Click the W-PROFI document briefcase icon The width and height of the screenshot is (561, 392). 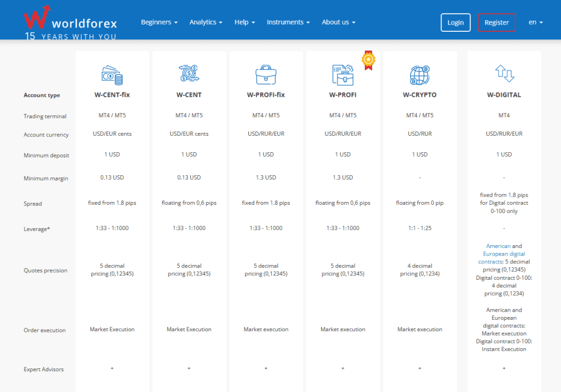343,75
